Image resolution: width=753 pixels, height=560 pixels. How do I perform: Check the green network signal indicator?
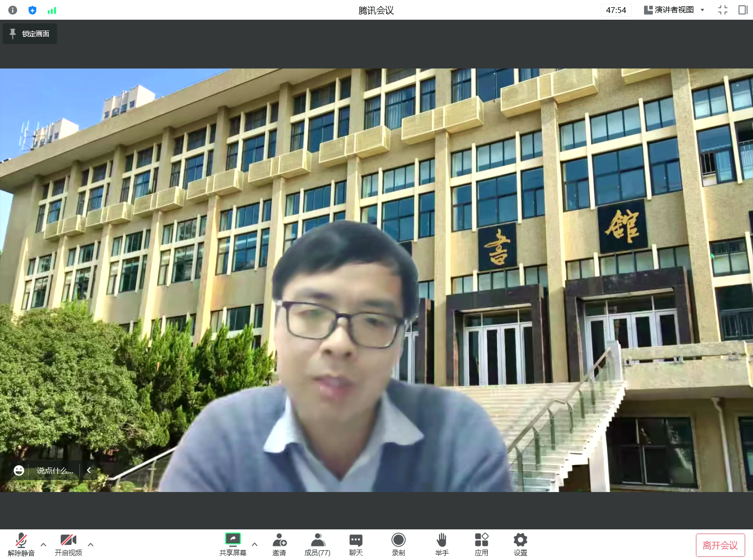coord(52,10)
